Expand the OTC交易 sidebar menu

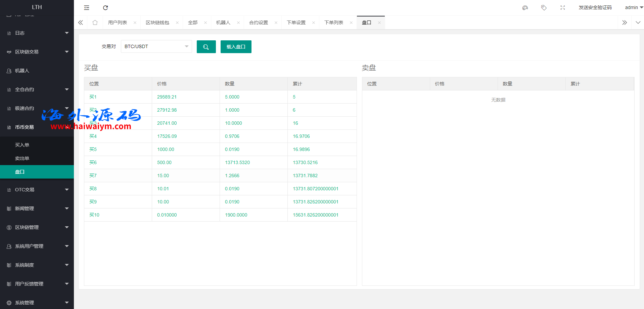pos(37,190)
